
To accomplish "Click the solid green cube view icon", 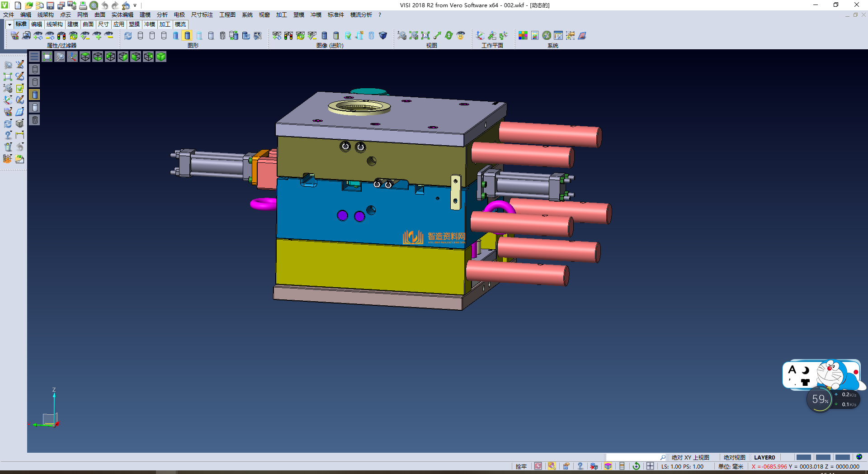I will point(161,57).
